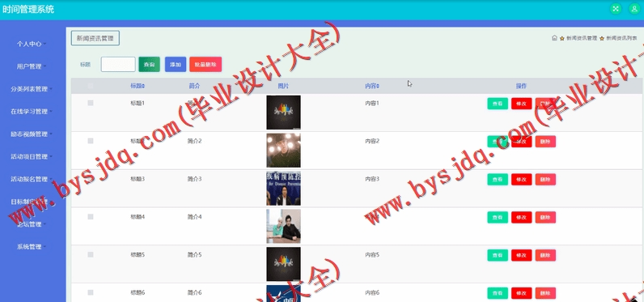This screenshot has width=644, height=302.
Task: Click 新闻资讯管理 breadcrumb link
Action: [x=582, y=38]
